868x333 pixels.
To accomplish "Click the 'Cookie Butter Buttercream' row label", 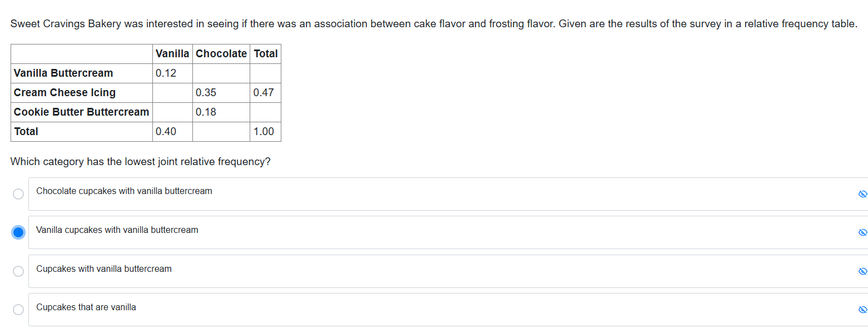I will tap(81, 112).
